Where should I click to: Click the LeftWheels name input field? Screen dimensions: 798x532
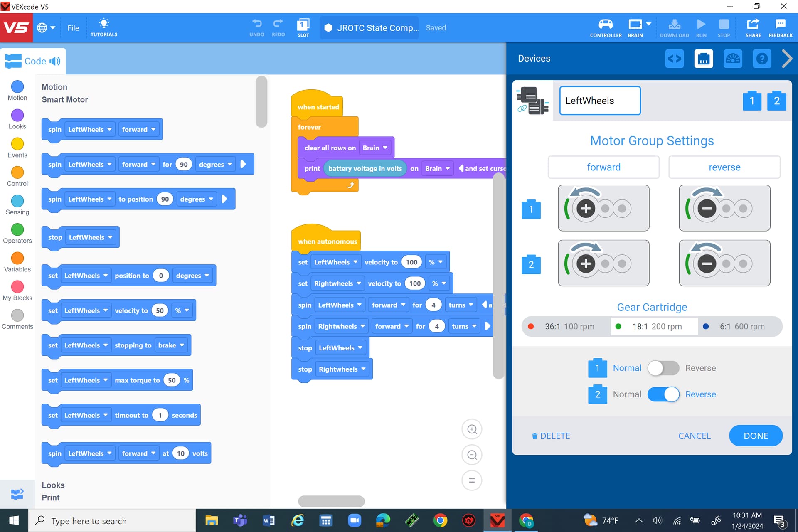tap(600, 101)
